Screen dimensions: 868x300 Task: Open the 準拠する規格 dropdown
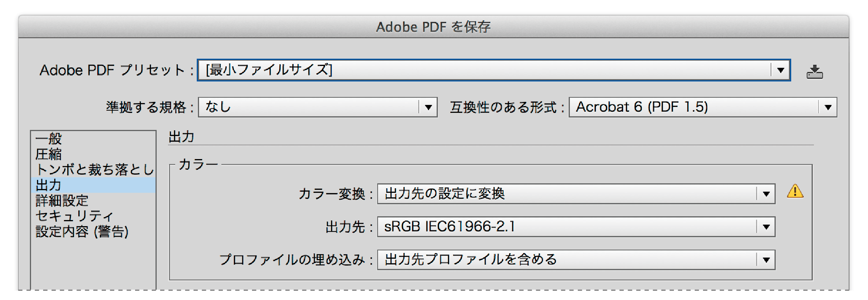pyautogui.click(x=317, y=107)
